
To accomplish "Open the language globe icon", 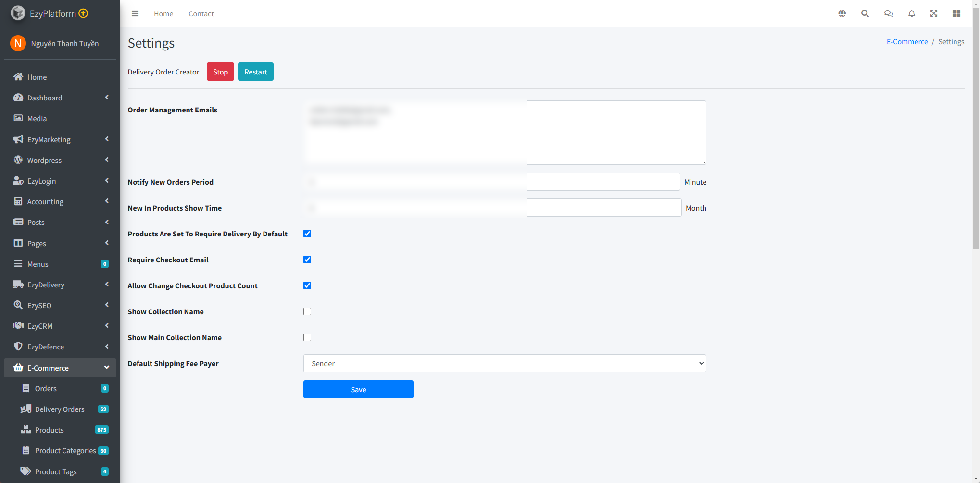I will 842,13.
